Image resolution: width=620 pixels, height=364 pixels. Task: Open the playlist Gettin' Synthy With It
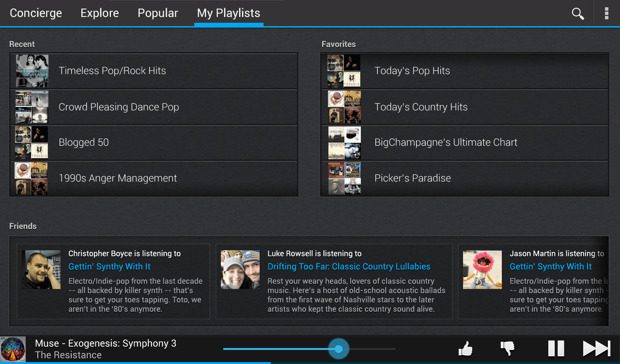click(109, 266)
